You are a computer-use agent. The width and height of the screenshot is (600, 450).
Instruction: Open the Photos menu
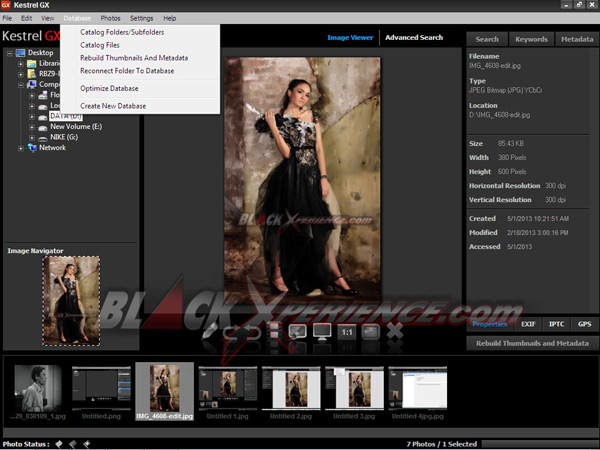tap(110, 18)
